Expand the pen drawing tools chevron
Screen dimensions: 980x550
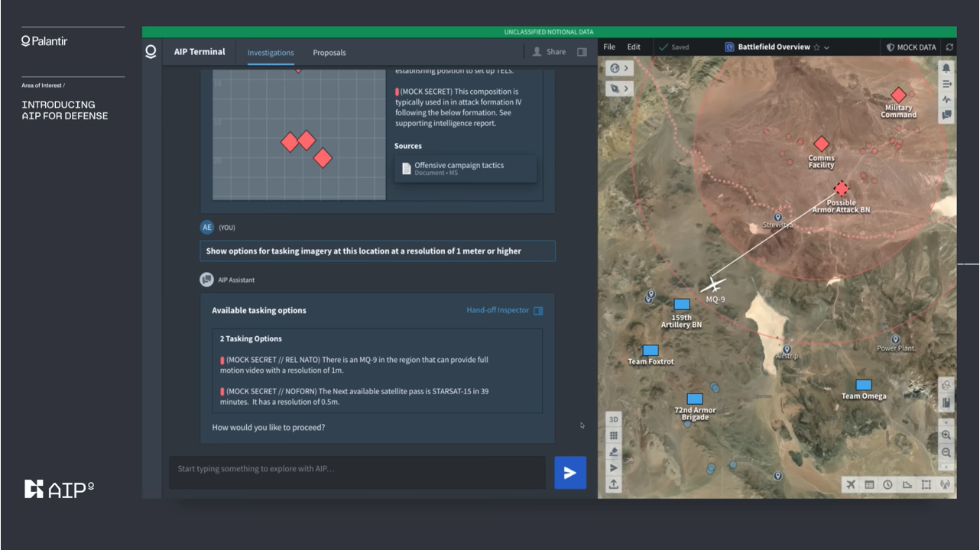coord(618,89)
